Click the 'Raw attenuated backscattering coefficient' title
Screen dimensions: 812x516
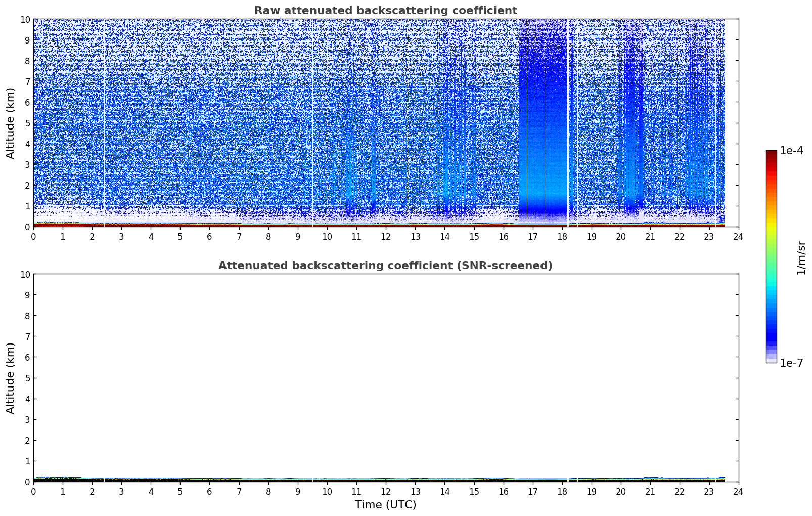(x=385, y=11)
